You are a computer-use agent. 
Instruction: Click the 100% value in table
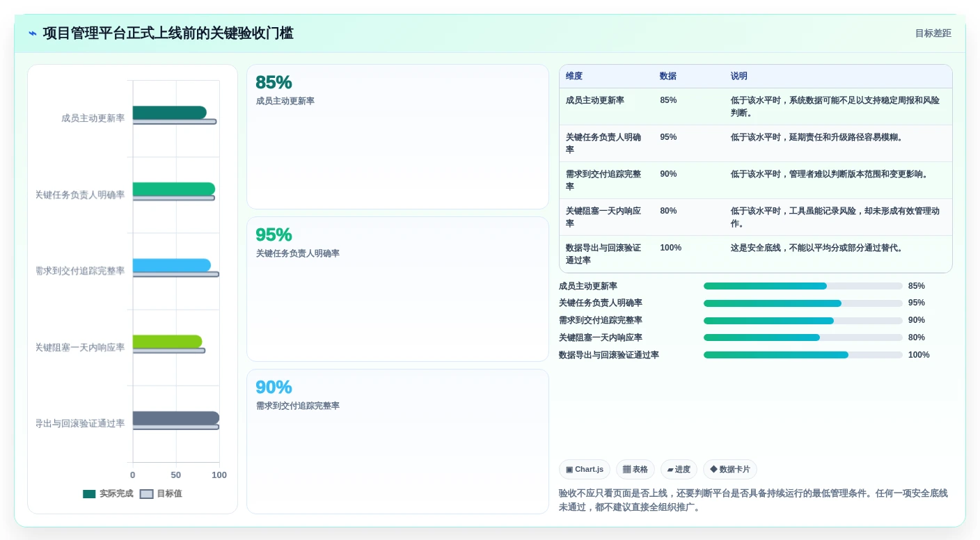[671, 248]
